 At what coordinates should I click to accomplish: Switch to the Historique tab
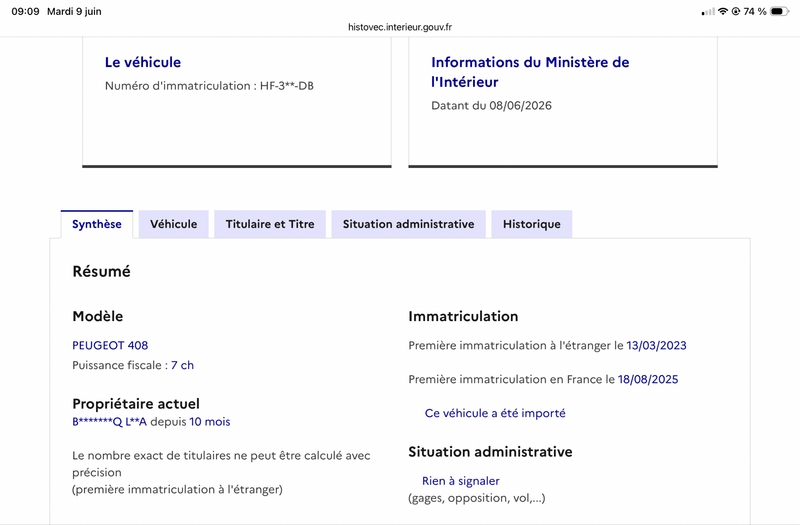[x=532, y=224]
